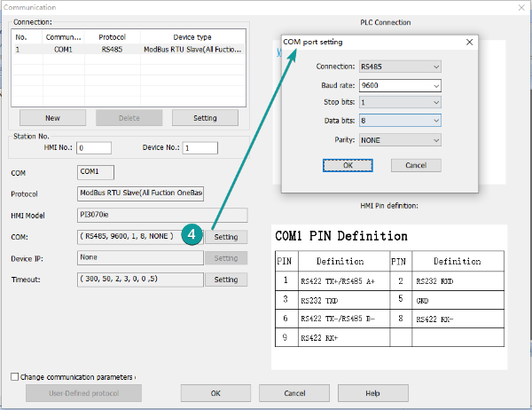
Task: Click Setting button below connection list
Action: (x=205, y=118)
